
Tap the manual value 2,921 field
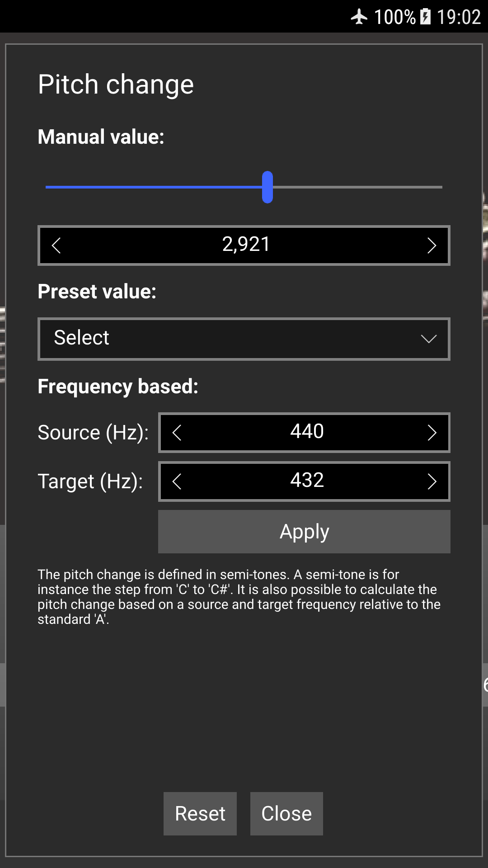coord(246,245)
